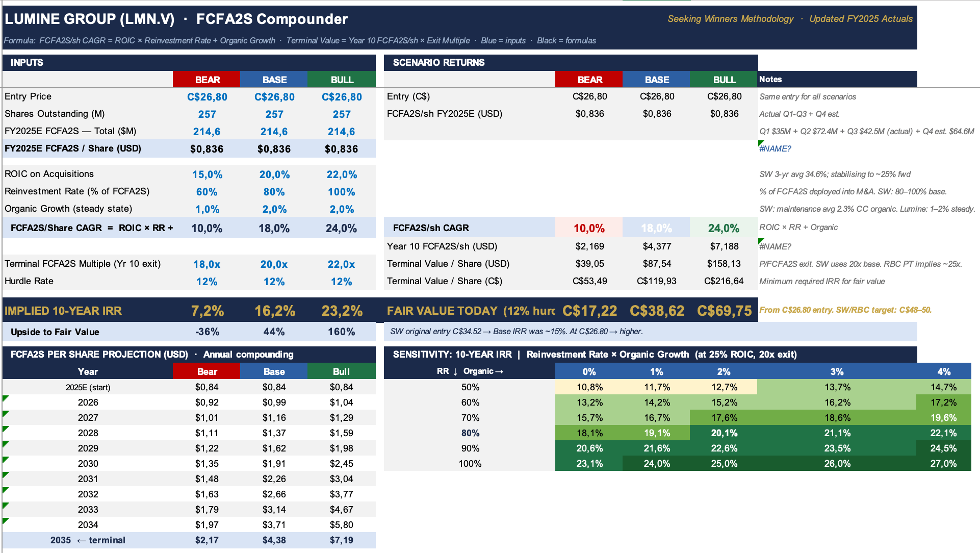Select the 2035 terminal row label
The height and width of the screenshot is (553, 980).
coord(88,540)
